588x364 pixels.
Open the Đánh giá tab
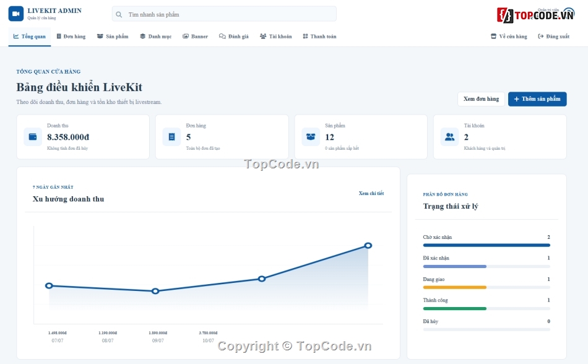click(233, 37)
